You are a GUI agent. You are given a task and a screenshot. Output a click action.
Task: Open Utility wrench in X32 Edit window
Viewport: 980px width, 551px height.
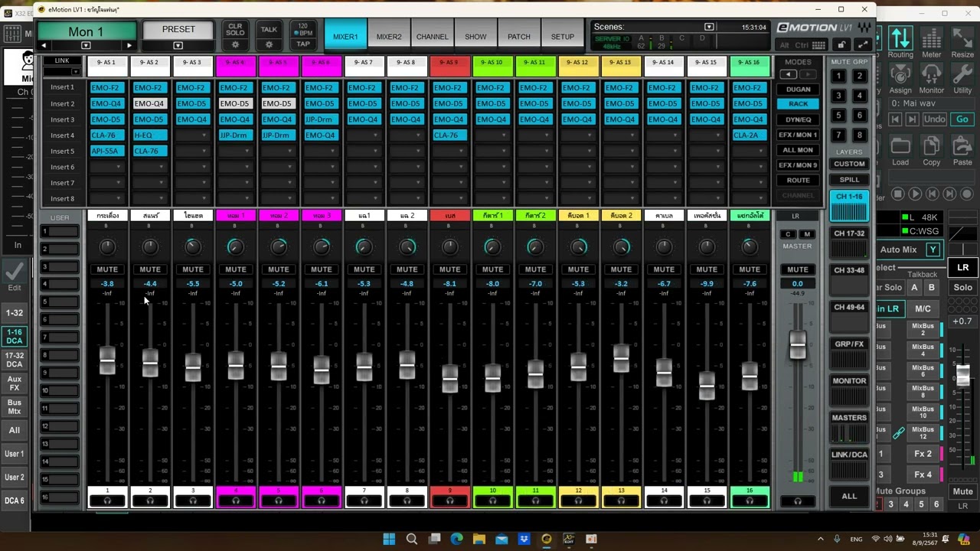click(x=962, y=79)
